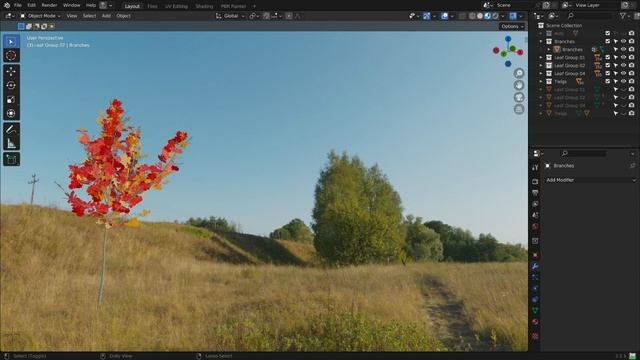Switch to the Shading workspace tab
640x360 pixels.
pos(204,6)
